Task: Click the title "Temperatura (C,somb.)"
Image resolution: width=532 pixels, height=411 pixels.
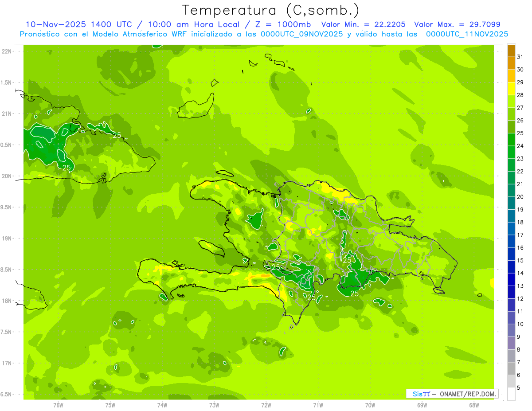Action: tap(270, 10)
